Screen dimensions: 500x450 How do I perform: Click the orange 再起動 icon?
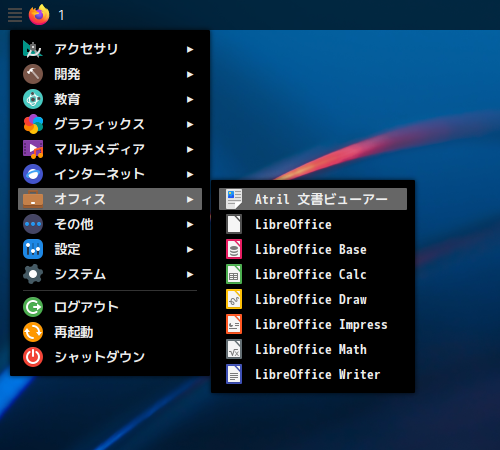coord(33,332)
